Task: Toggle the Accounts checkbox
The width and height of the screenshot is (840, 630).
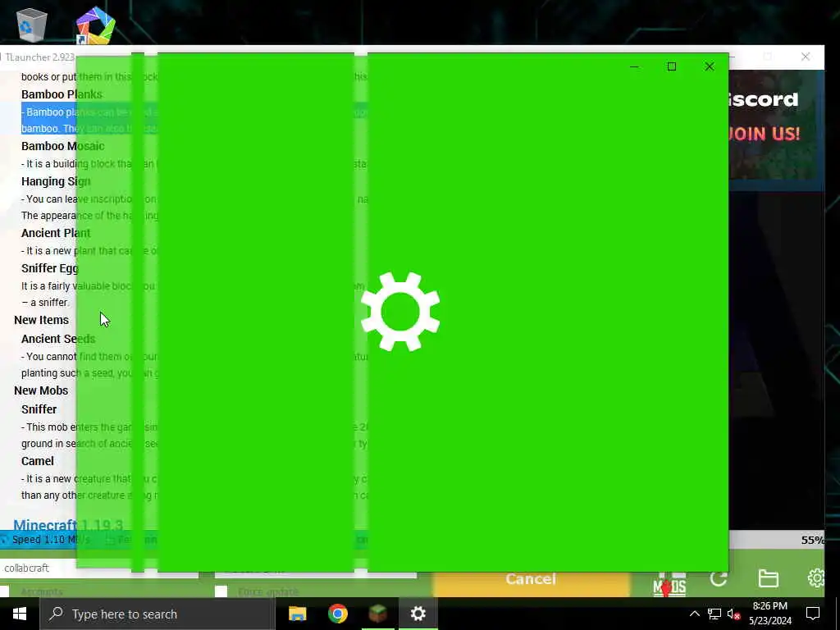Action: tap(4, 591)
